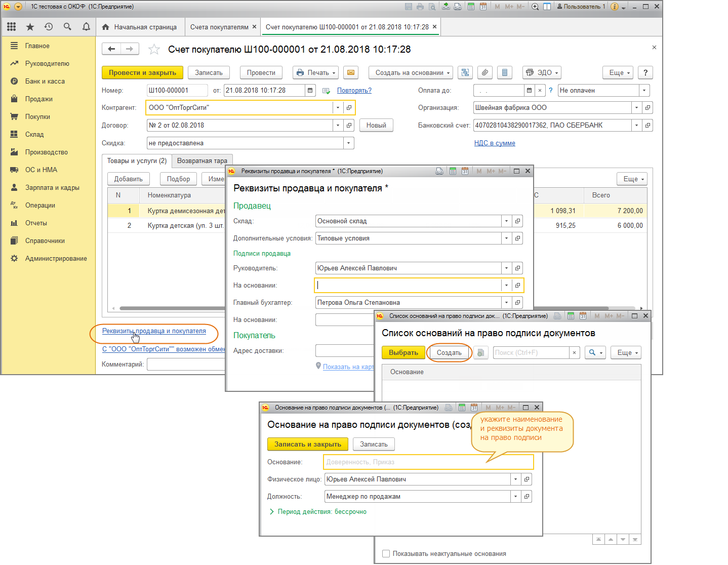Open Контрагент card via open icon
Viewport: 728px width, 565px height.
click(x=349, y=107)
